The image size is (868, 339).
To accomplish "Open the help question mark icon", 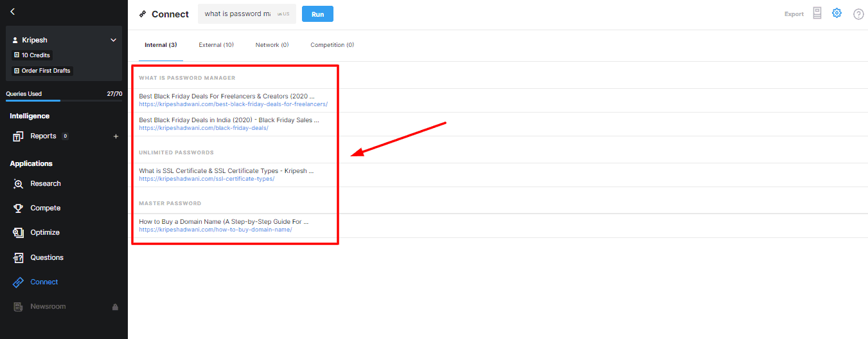I will 858,14.
